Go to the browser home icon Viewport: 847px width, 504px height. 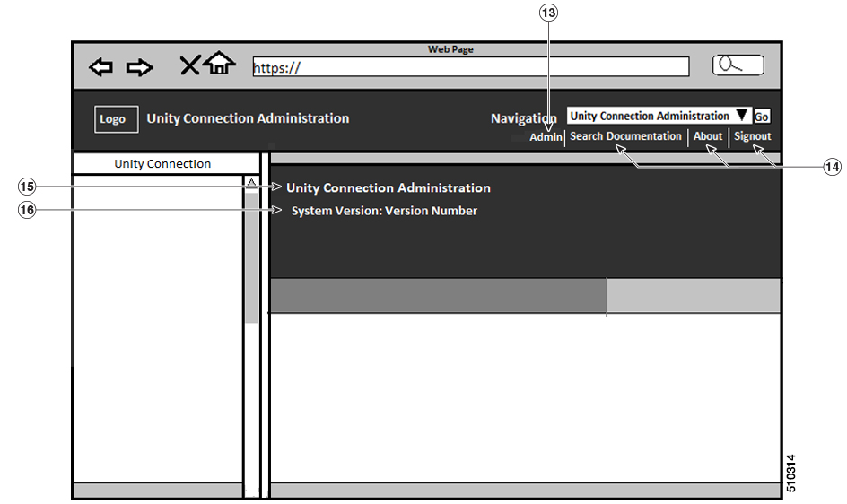coord(219,63)
